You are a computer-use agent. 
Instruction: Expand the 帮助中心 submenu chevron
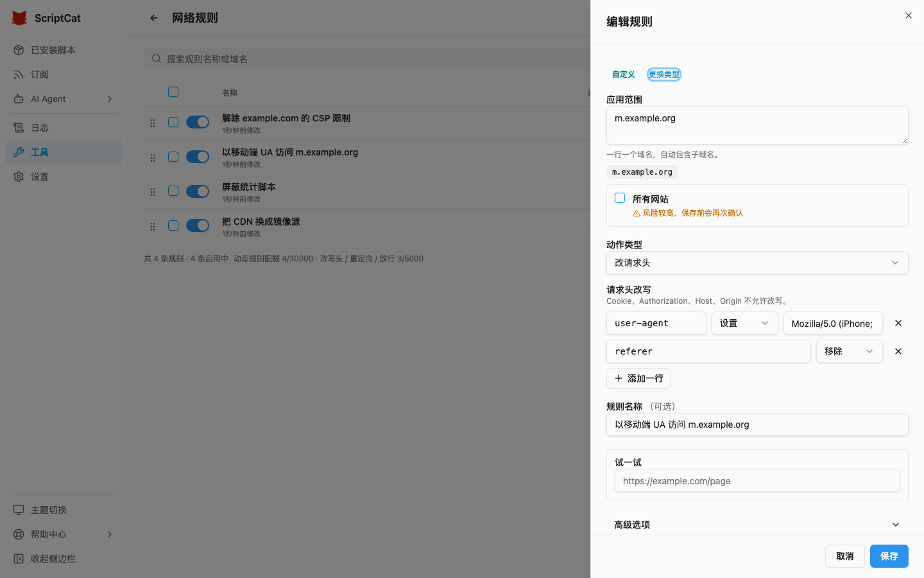(x=110, y=534)
